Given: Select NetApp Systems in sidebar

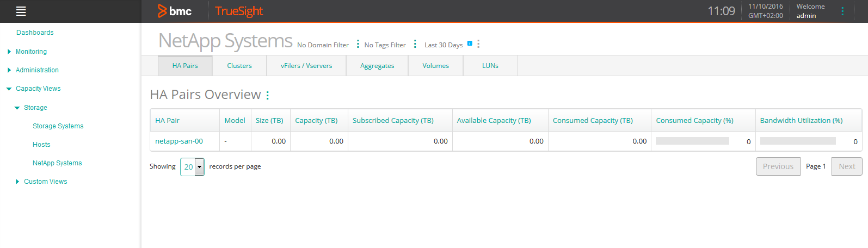Looking at the screenshot, I should (57, 163).
